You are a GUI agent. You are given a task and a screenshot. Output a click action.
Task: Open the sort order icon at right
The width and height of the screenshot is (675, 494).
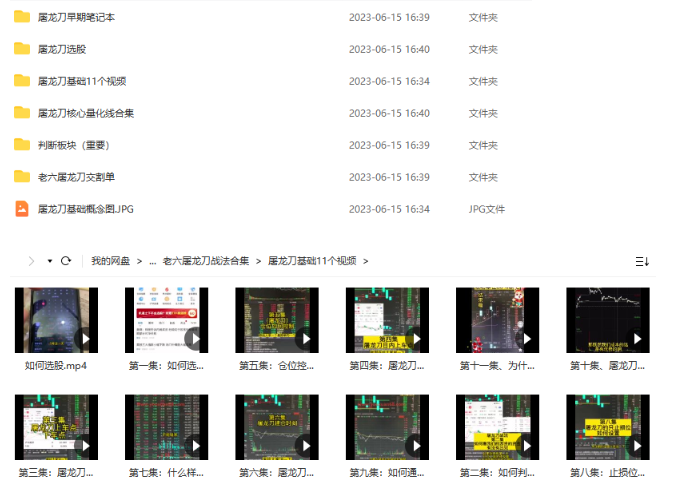click(x=642, y=261)
